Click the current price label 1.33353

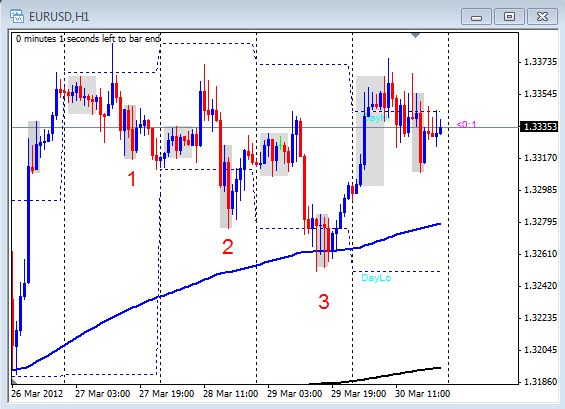[538, 127]
